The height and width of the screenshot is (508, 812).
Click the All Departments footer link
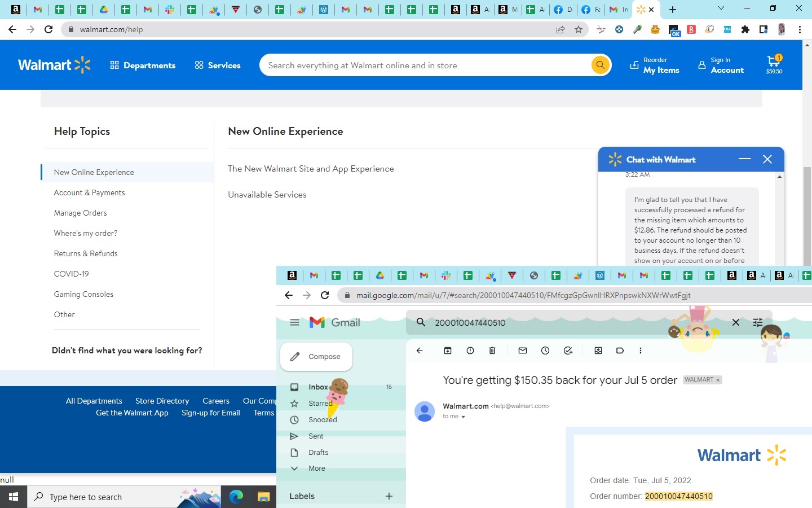pyautogui.click(x=94, y=401)
